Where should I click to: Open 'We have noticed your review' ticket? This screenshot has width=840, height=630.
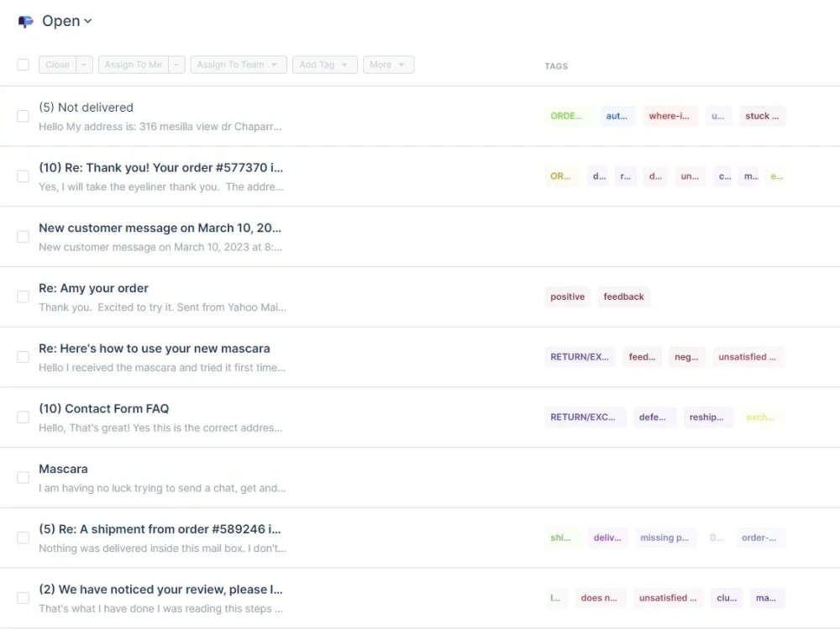tap(160, 590)
